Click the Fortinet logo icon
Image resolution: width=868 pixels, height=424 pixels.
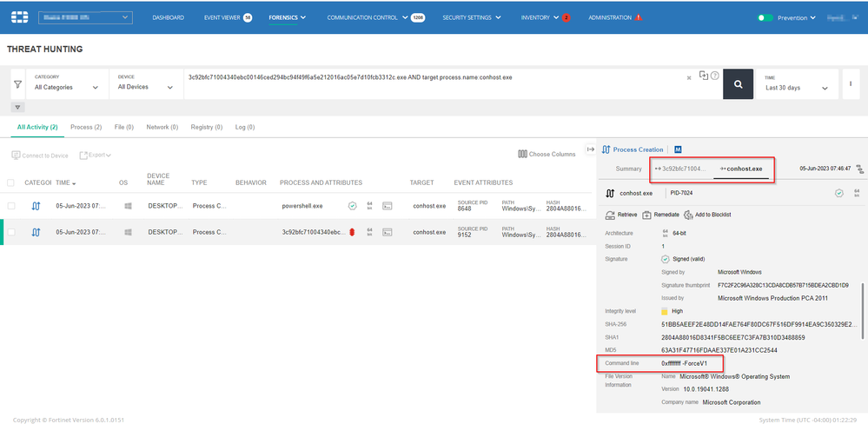pos(19,17)
